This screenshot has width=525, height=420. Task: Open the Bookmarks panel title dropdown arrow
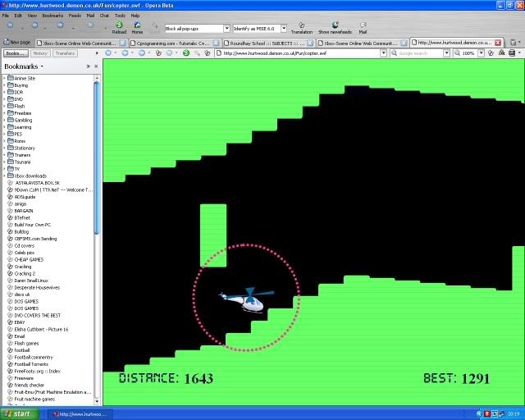[42, 66]
